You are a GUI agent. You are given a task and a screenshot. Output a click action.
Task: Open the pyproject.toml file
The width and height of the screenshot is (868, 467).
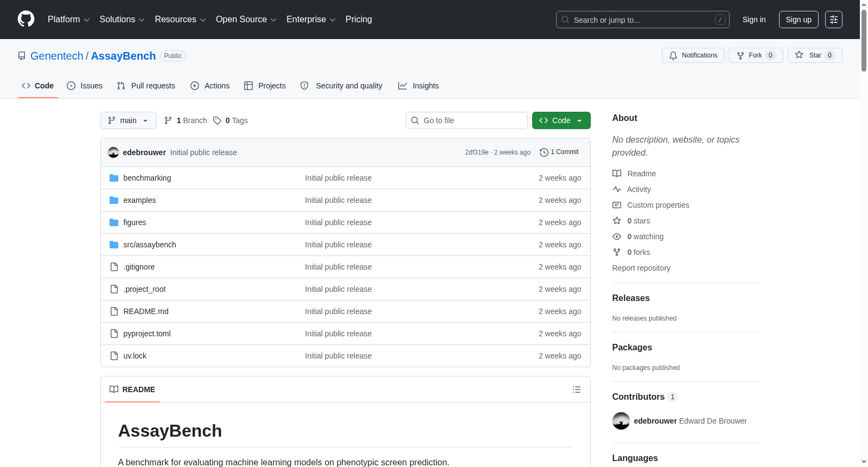(147, 334)
